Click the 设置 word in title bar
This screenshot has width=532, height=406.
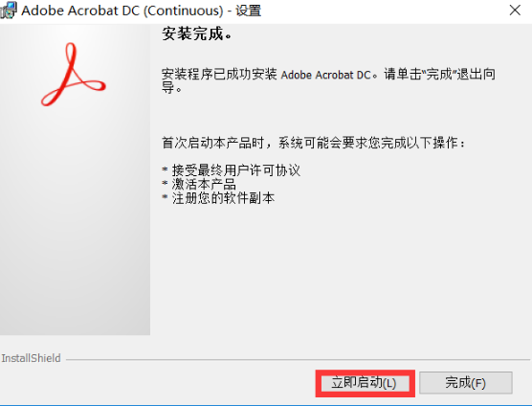pyautogui.click(x=249, y=11)
